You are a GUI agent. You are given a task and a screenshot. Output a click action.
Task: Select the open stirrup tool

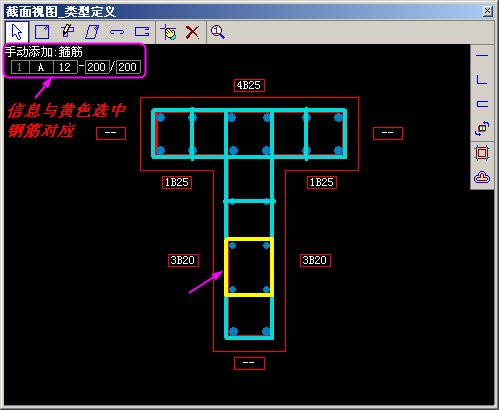pos(142,32)
